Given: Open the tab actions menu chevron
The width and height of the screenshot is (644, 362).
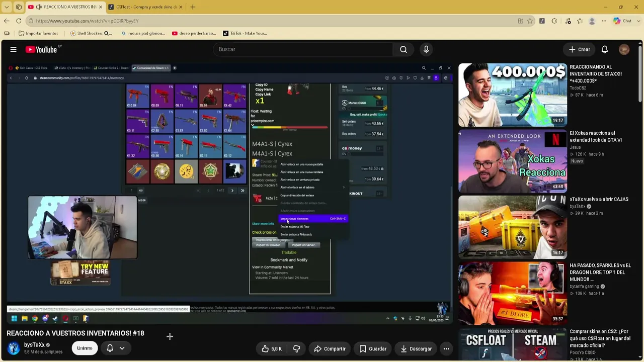Looking at the screenshot, I should pyautogui.click(x=7, y=7).
